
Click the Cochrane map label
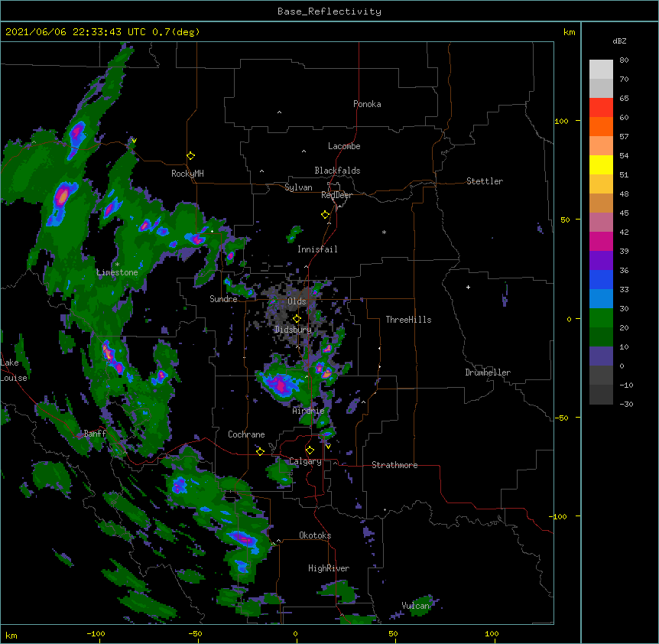(x=246, y=434)
